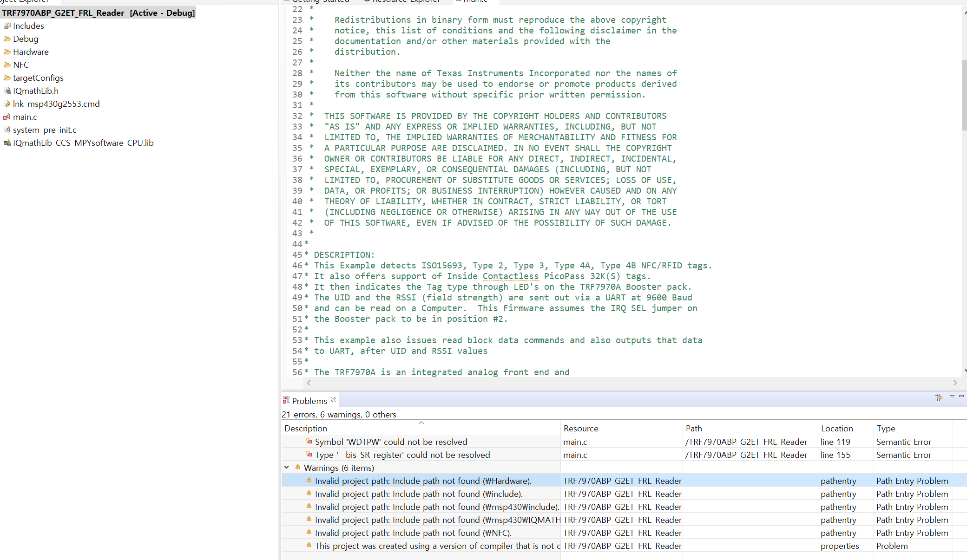This screenshot has height=560, width=967.
Task: Select the lnk_msp430g2553.cmd linker file
Action: tap(56, 104)
